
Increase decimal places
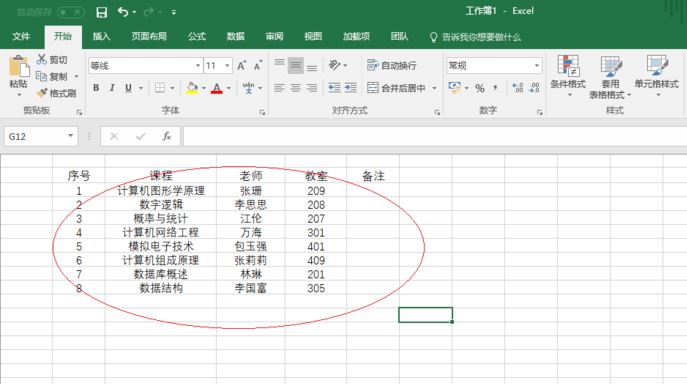517,88
